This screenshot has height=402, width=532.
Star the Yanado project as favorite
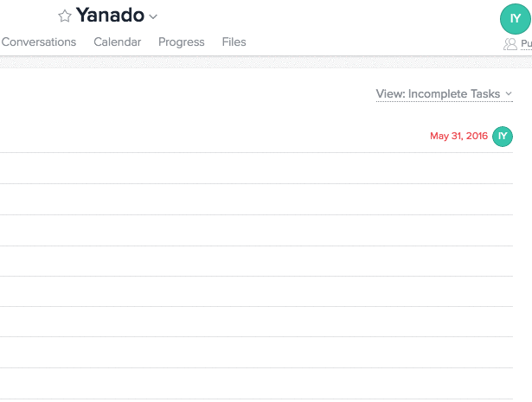pos(65,16)
